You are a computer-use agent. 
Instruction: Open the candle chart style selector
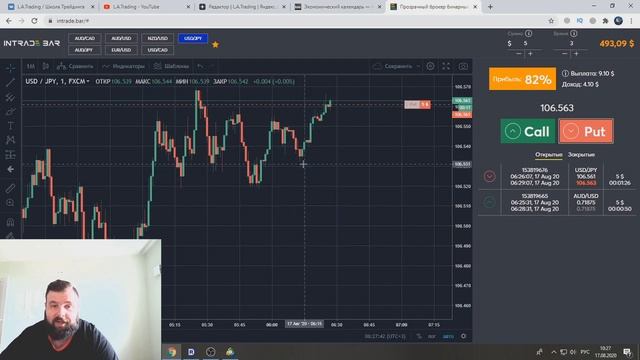[46, 66]
